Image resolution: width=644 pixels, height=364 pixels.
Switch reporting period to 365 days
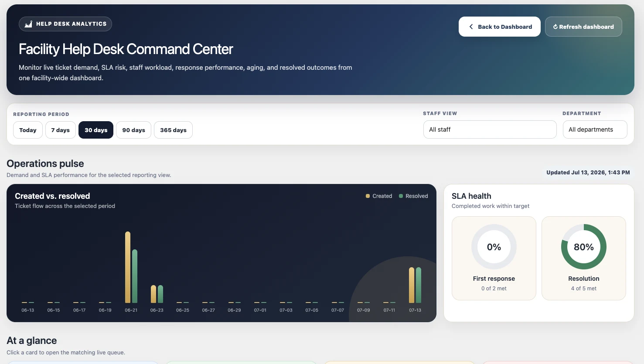click(173, 130)
